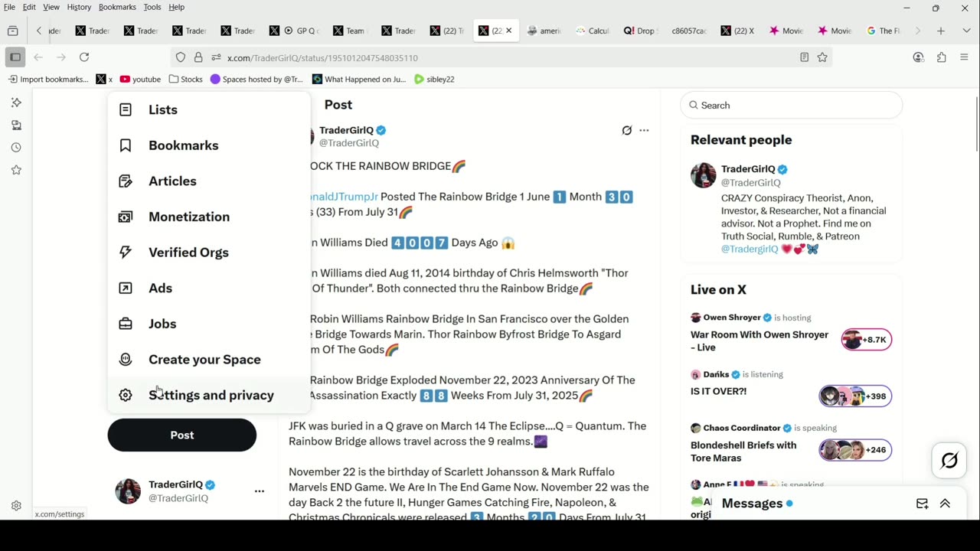The height and width of the screenshot is (551, 980).
Task: Click the +8.7K listeners badge
Action: point(867,339)
